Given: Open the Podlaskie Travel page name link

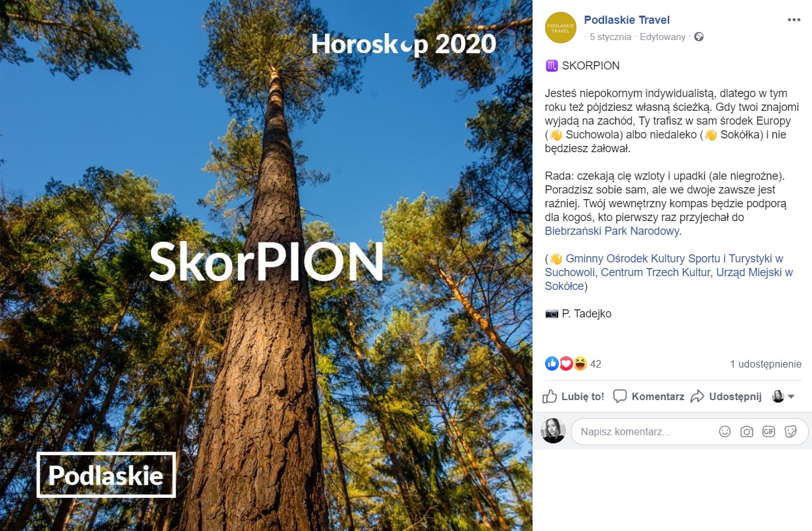Looking at the screenshot, I should [x=627, y=20].
